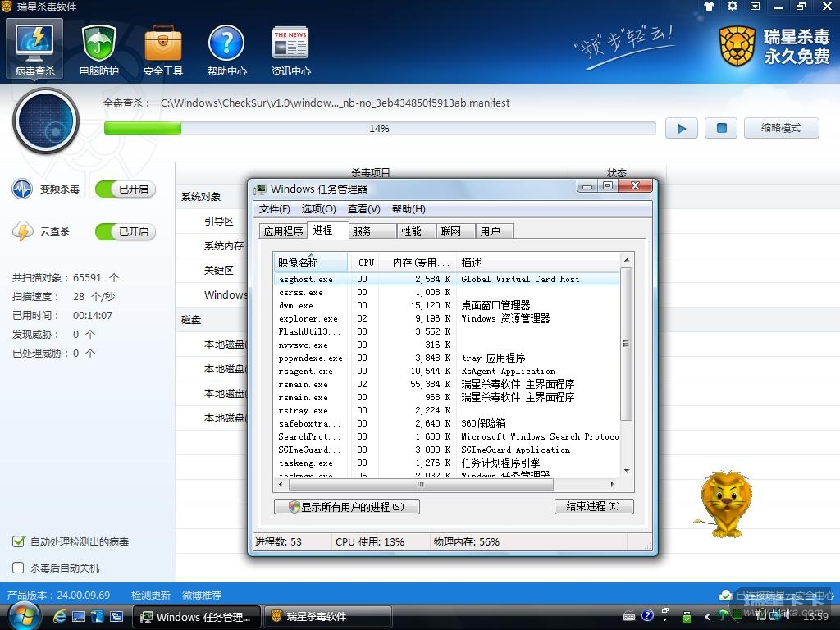This screenshot has height=630, width=840.
Task: Click the stop scan square button
Action: point(721,129)
